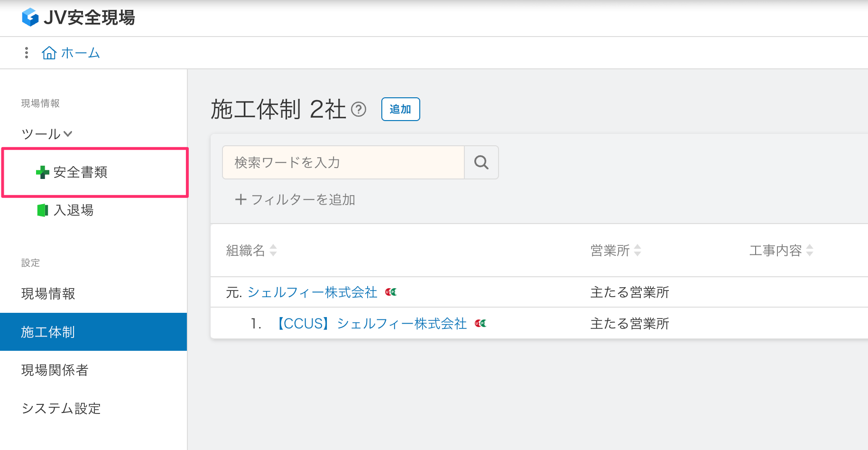Click the badge icon beside 【CCUS】シェルフィー株式会社
Image resolution: width=868 pixels, height=450 pixels.
[480, 324]
